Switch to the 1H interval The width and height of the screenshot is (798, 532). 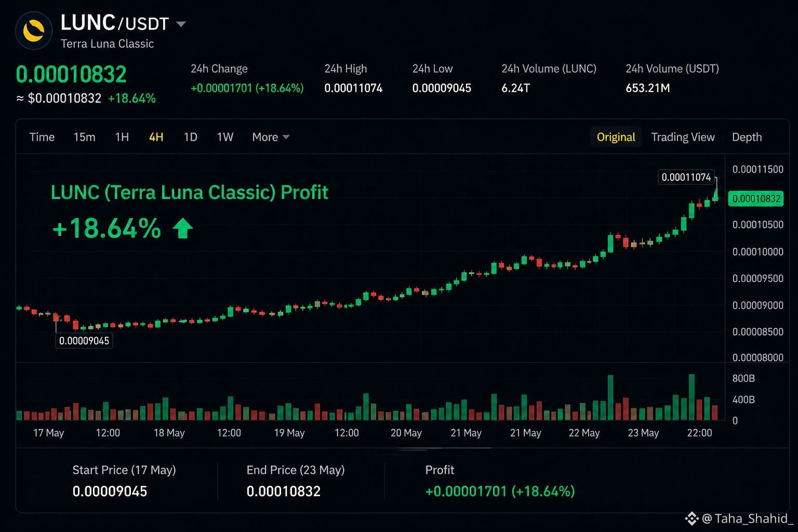[122, 137]
